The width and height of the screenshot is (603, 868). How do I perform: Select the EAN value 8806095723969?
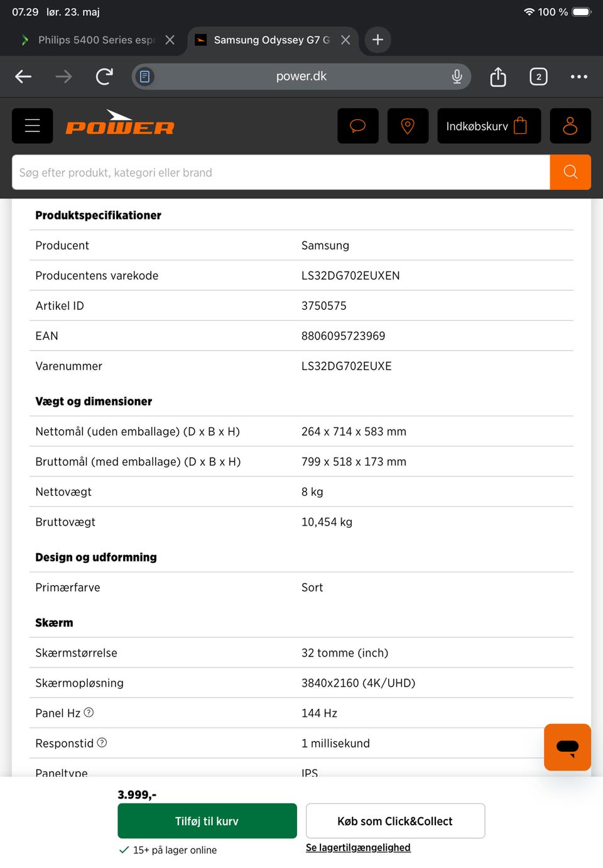tap(343, 336)
